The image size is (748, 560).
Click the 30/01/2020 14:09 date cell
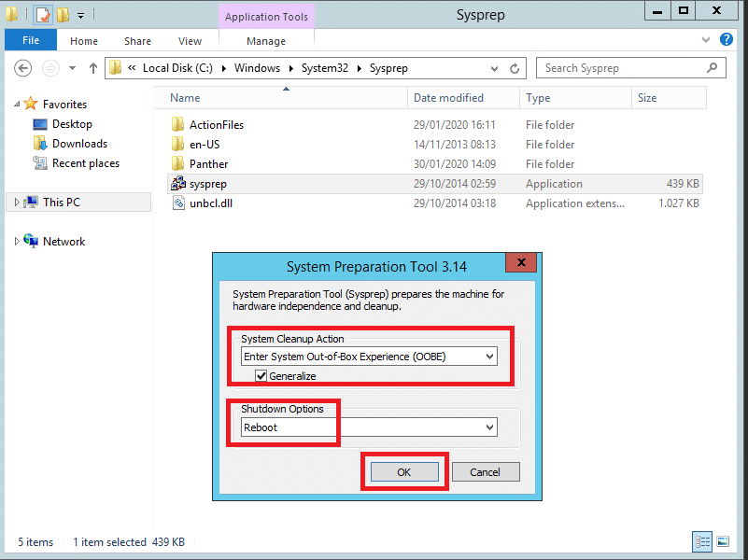(x=455, y=164)
